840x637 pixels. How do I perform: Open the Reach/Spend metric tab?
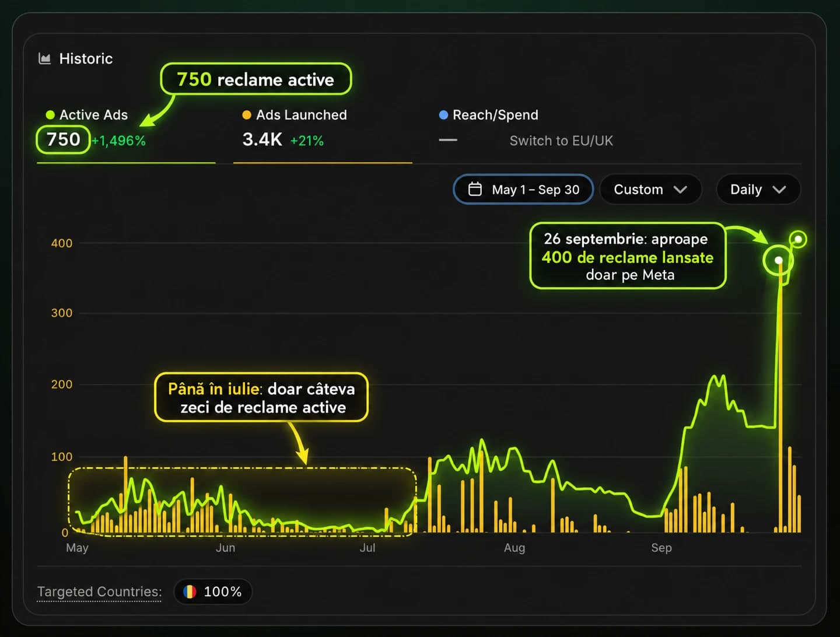[488, 115]
